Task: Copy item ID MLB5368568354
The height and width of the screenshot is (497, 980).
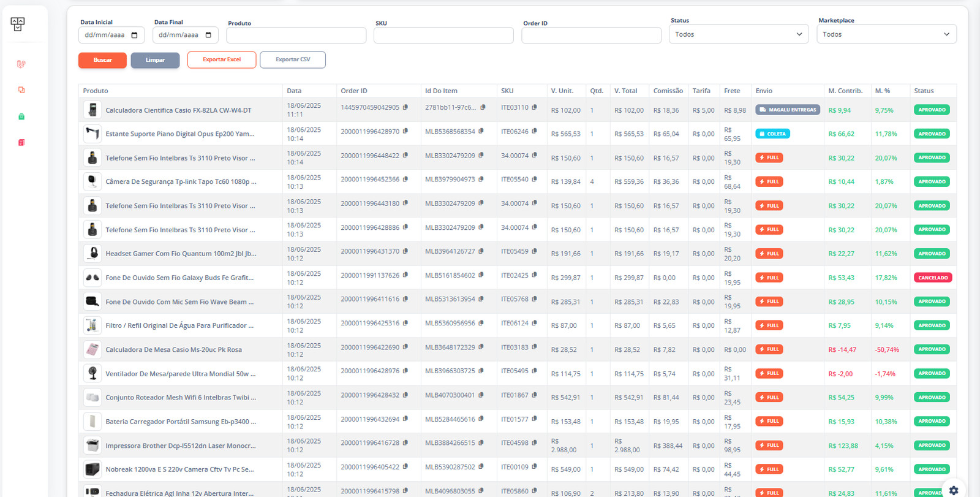Action: tap(481, 131)
